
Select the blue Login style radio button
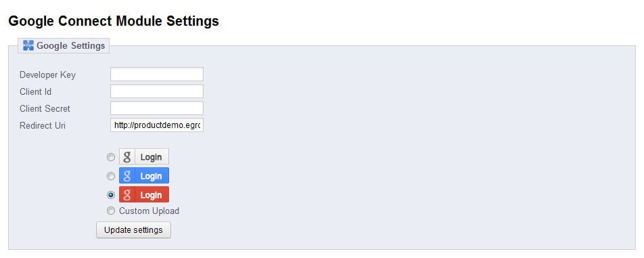tap(111, 176)
